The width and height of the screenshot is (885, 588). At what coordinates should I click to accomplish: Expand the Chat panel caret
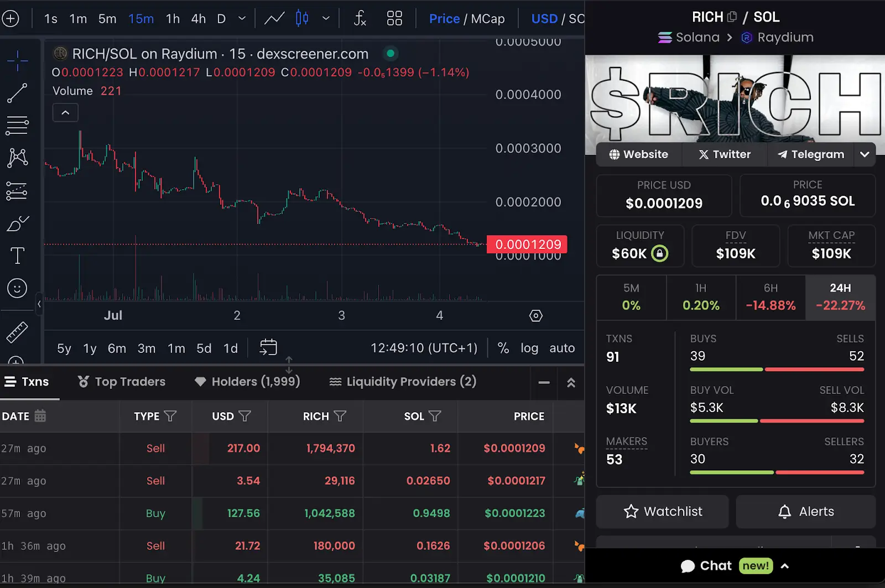[784, 566]
